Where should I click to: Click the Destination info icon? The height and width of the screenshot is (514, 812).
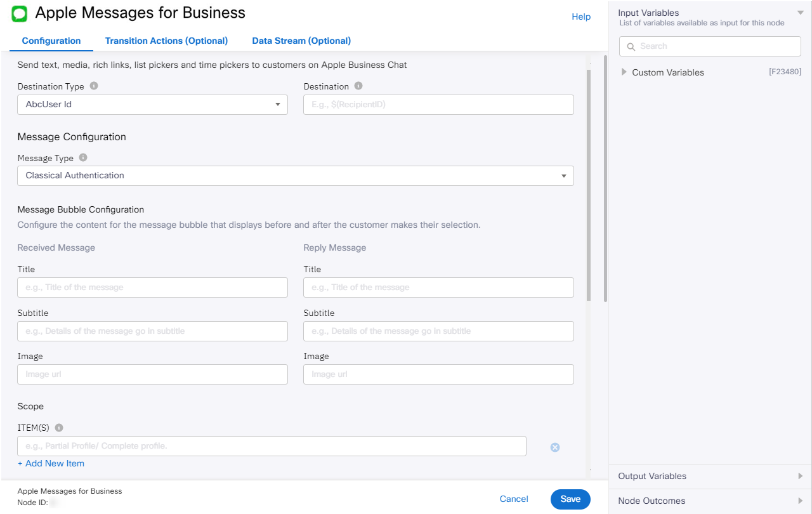coord(358,86)
